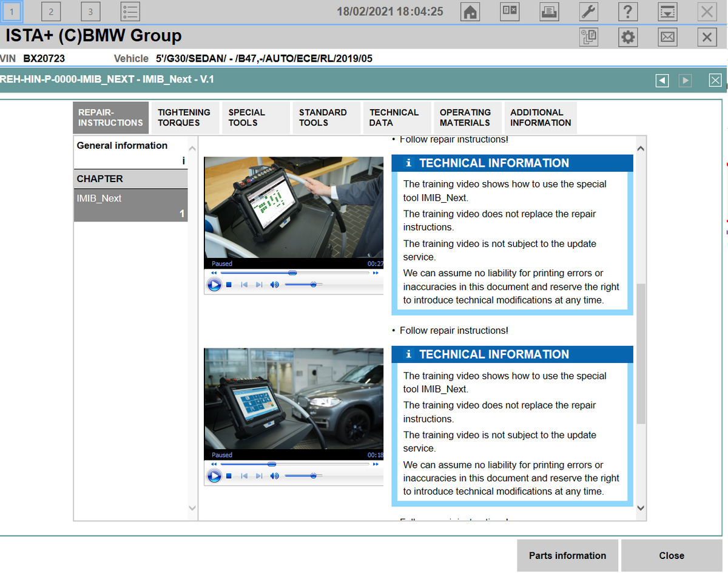Switch to session tab 2
This screenshot has width=728, height=579.
click(51, 11)
